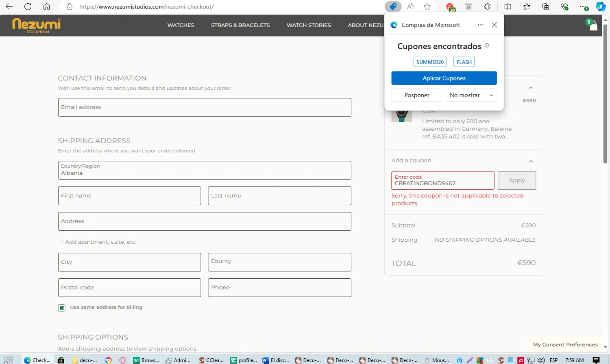Click the Posponer button

click(x=417, y=95)
